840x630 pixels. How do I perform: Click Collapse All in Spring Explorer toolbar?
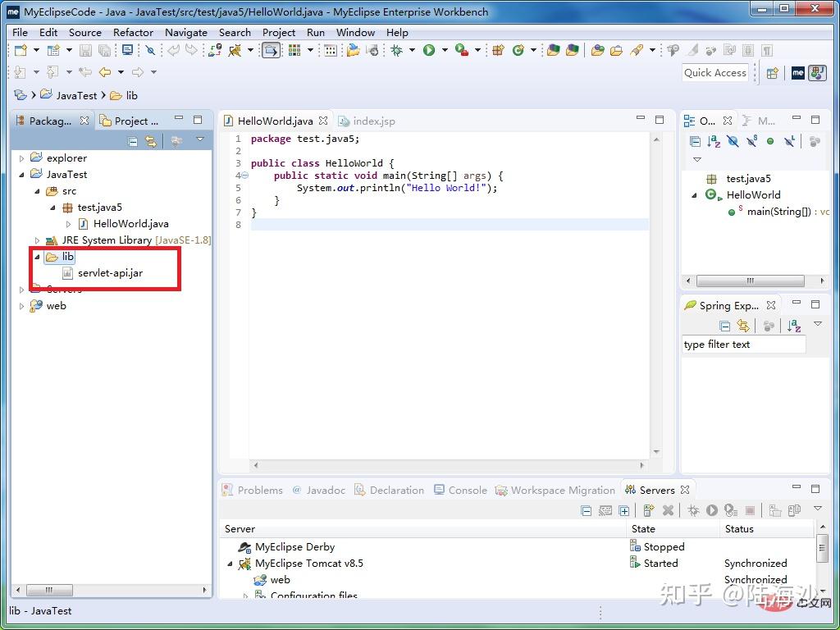pos(725,326)
